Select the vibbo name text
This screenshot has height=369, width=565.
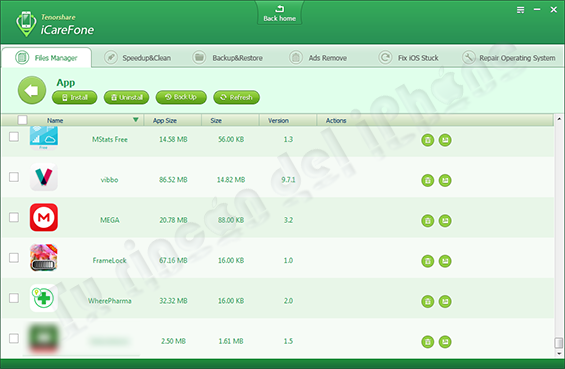110,180
